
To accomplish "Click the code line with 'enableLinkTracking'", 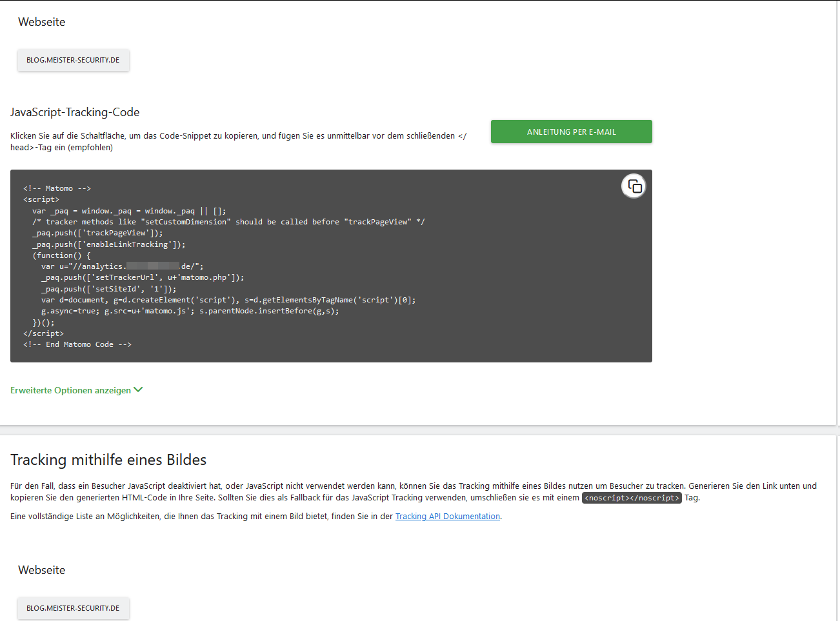I will [108, 244].
